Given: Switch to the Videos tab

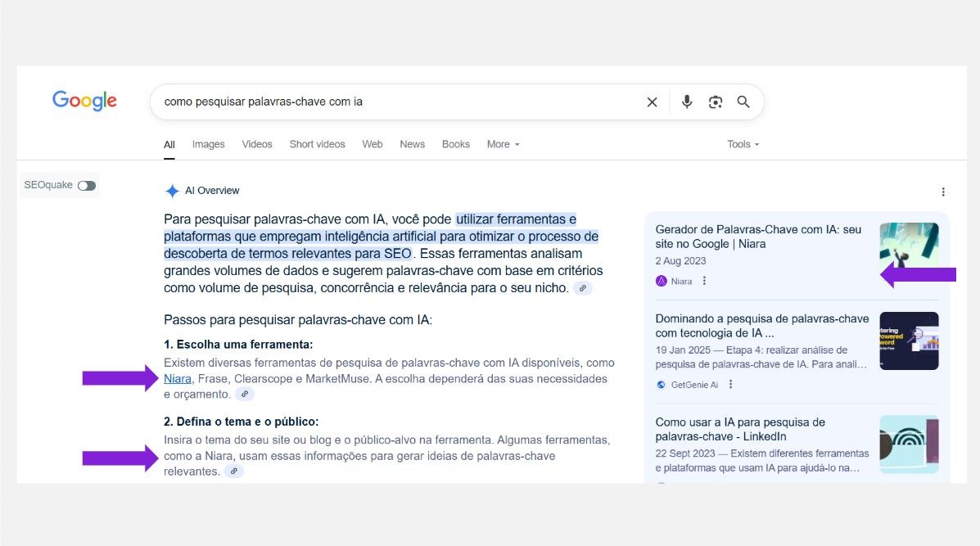Looking at the screenshot, I should (x=257, y=144).
